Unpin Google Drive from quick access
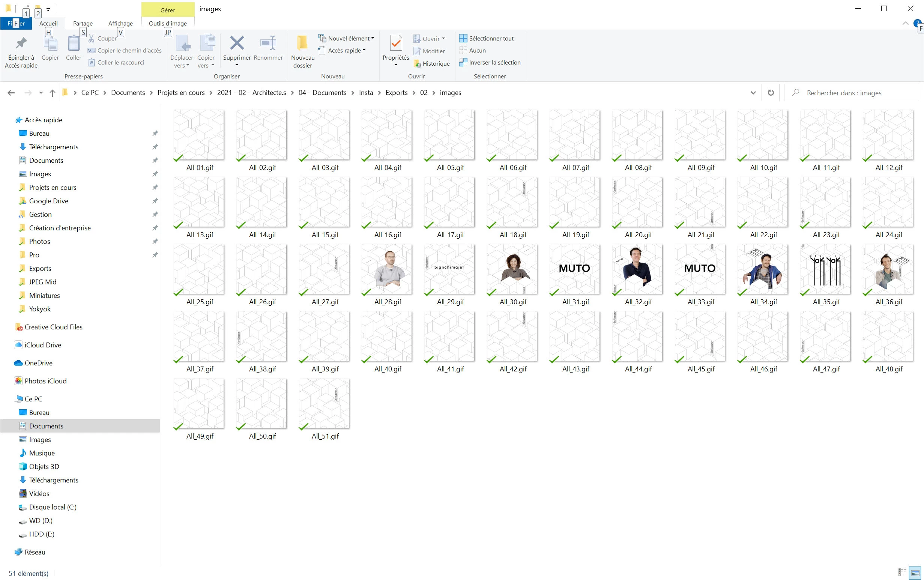 click(x=155, y=201)
